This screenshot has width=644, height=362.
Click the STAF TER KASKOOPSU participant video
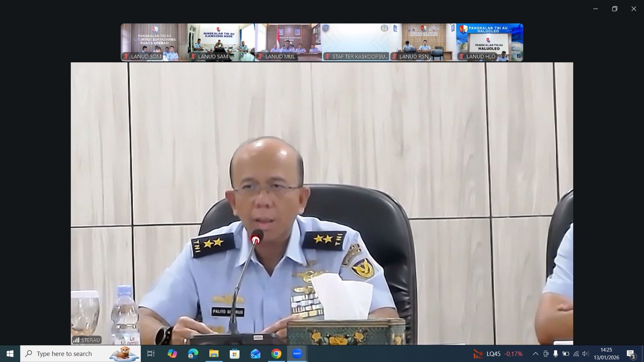[355, 42]
